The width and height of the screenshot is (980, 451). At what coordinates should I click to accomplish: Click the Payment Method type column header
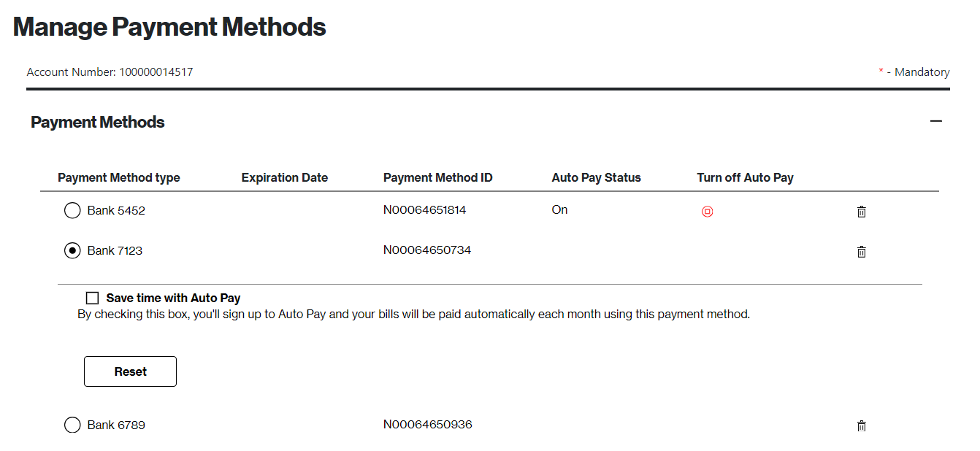[119, 177]
